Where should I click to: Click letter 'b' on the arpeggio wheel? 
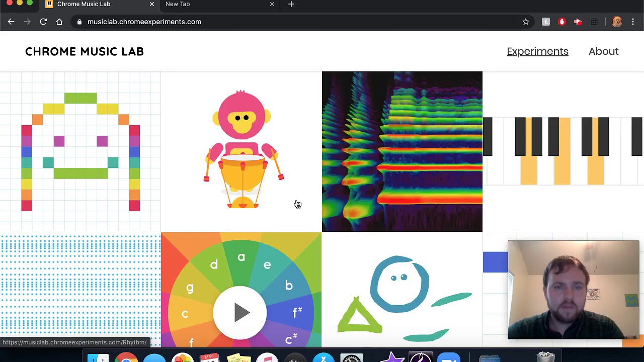pyautogui.click(x=289, y=285)
